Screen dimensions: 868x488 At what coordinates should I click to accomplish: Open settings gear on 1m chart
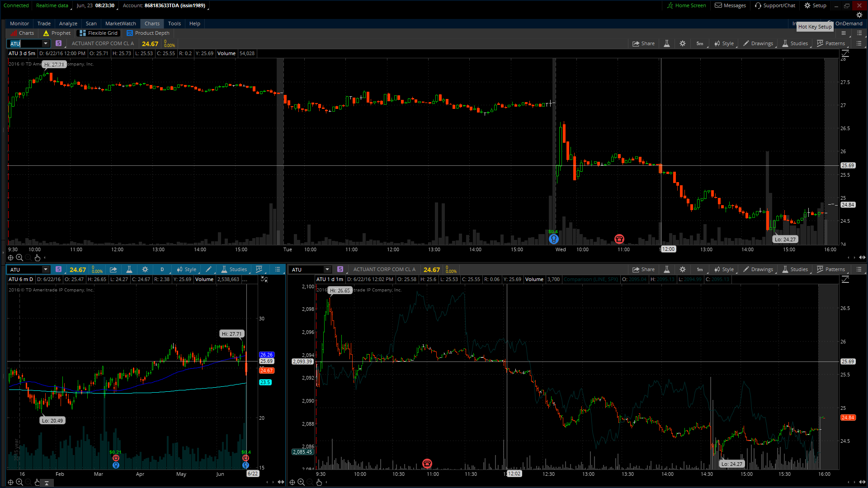[683, 269]
